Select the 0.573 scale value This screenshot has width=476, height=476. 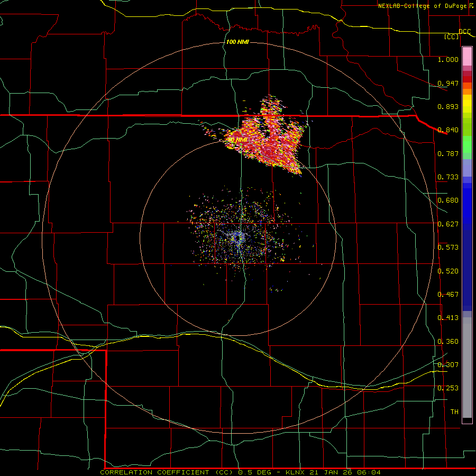[x=448, y=248]
